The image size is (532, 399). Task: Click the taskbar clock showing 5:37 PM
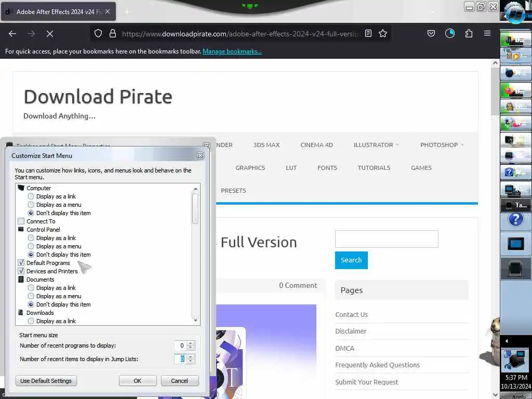[x=516, y=377]
